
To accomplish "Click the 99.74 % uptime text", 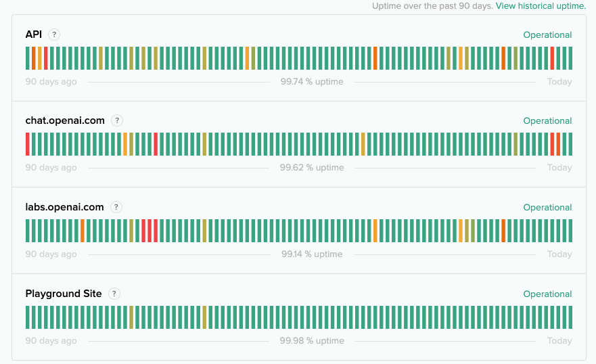I will [312, 82].
